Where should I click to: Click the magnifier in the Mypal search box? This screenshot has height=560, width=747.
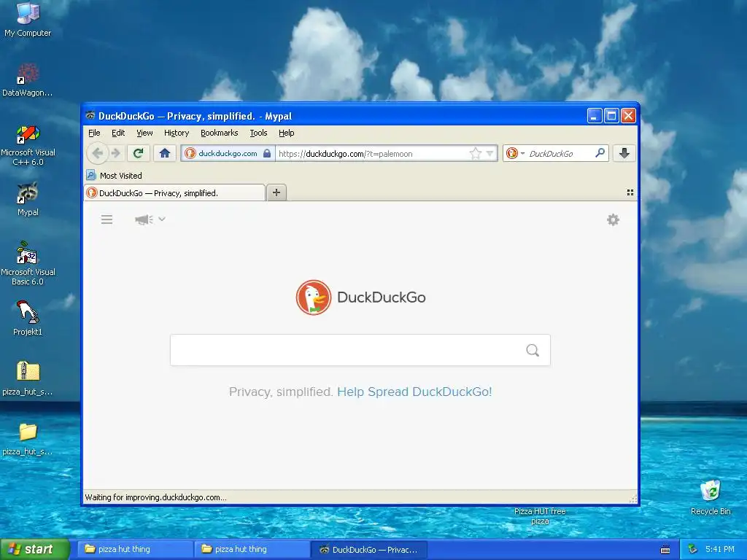click(600, 153)
